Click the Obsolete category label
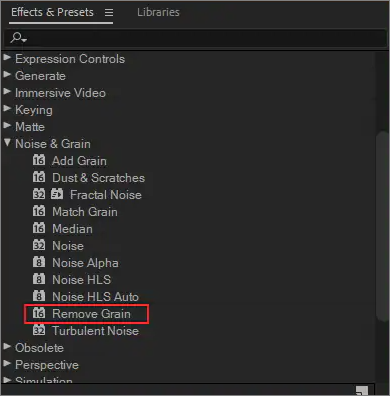390x396 pixels. (x=39, y=348)
